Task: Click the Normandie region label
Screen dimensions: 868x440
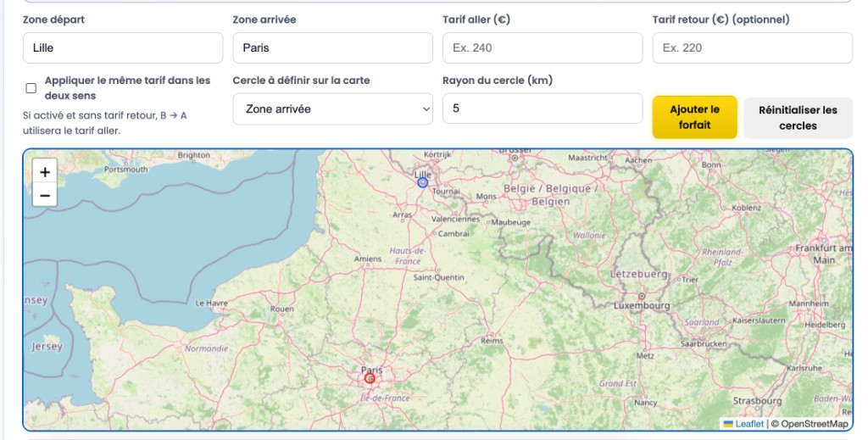Action: tap(207, 348)
